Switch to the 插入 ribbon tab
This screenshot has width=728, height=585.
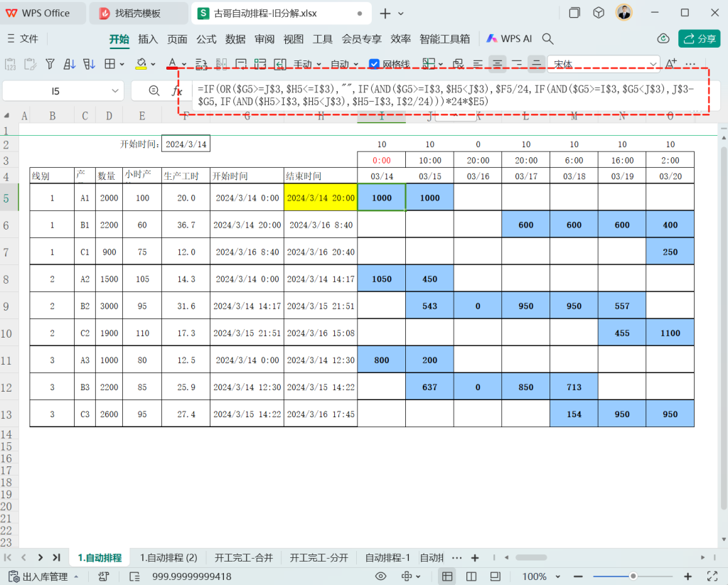pos(148,39)
